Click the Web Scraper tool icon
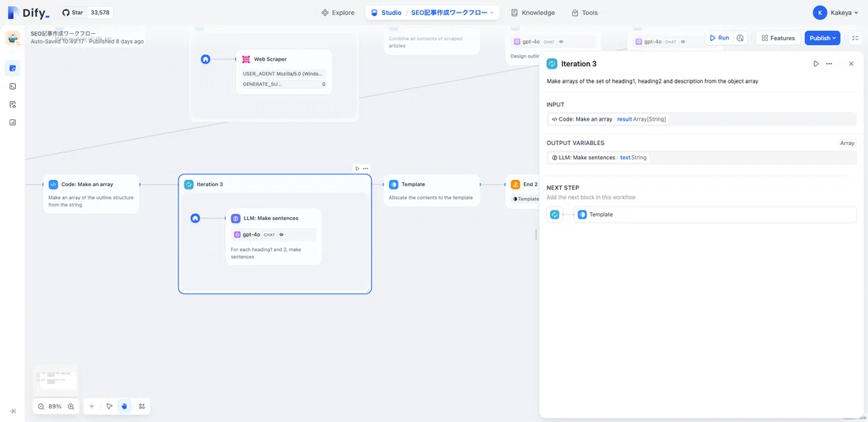 (246, 58)
